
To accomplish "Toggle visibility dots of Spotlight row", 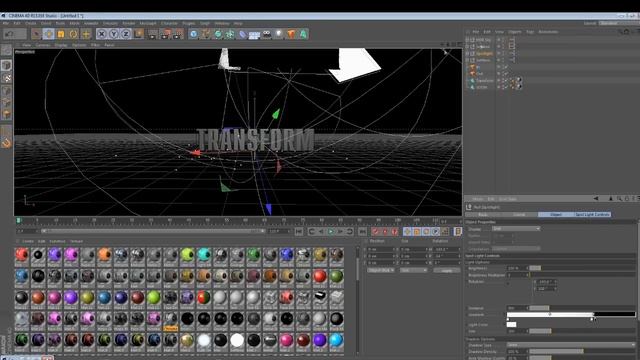I will click(x=503, y=53).
